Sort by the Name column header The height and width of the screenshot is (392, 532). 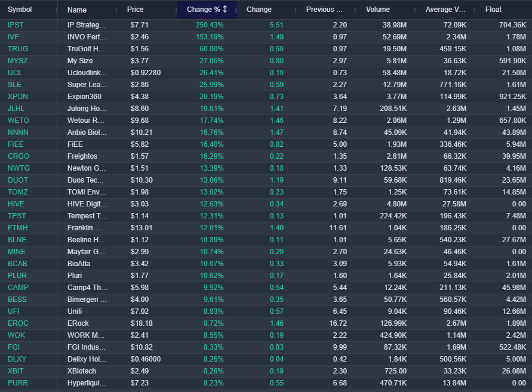point(76,10)
